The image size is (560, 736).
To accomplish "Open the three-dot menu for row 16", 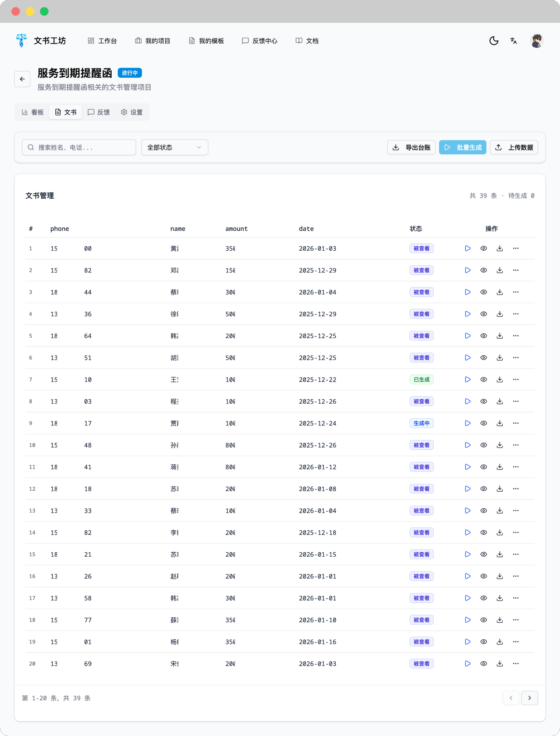I will click(x=516, y=576).
